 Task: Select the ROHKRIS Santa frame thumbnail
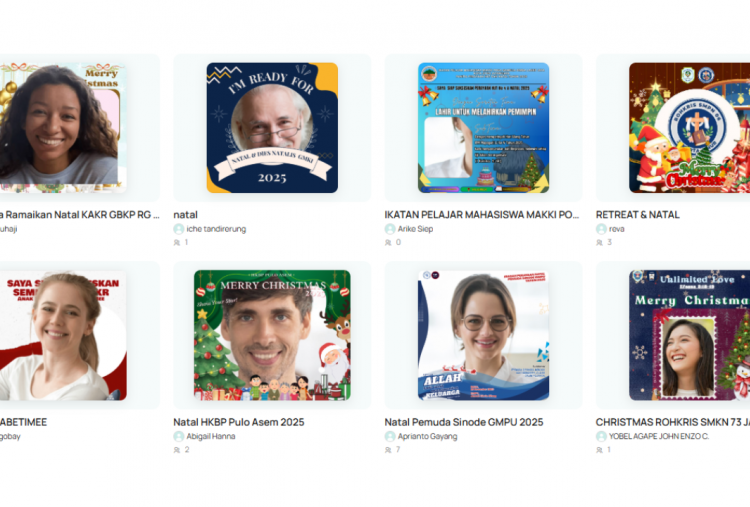(689, 128)
